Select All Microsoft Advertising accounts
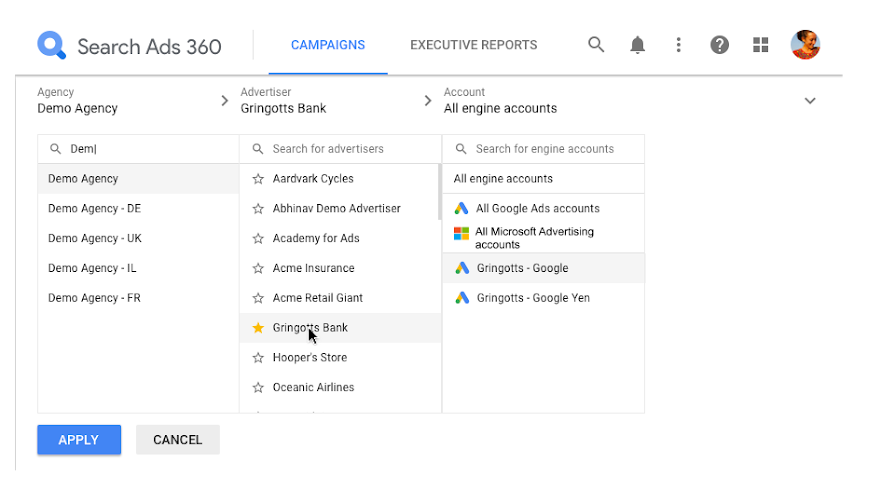Image resolution: width=895 pixels, height=503 pixels. pos(543,238)
